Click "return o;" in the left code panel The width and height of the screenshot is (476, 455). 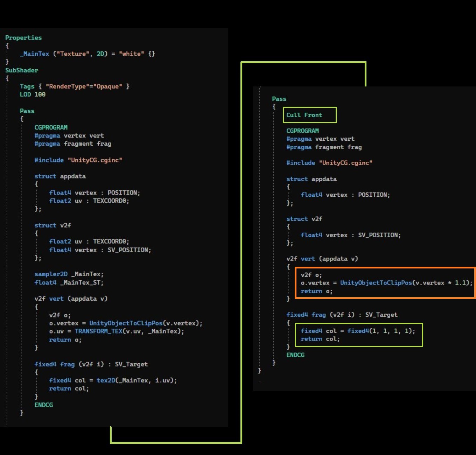[65, 339]
